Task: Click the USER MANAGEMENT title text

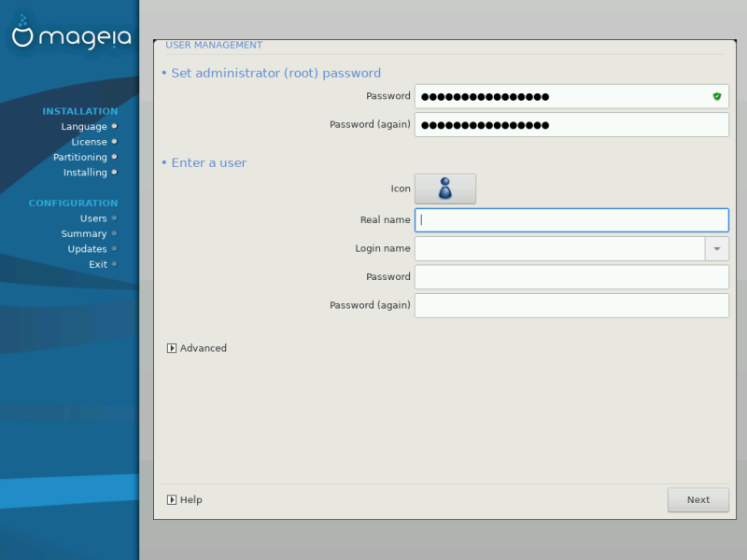Action: [x=214, y=45]
